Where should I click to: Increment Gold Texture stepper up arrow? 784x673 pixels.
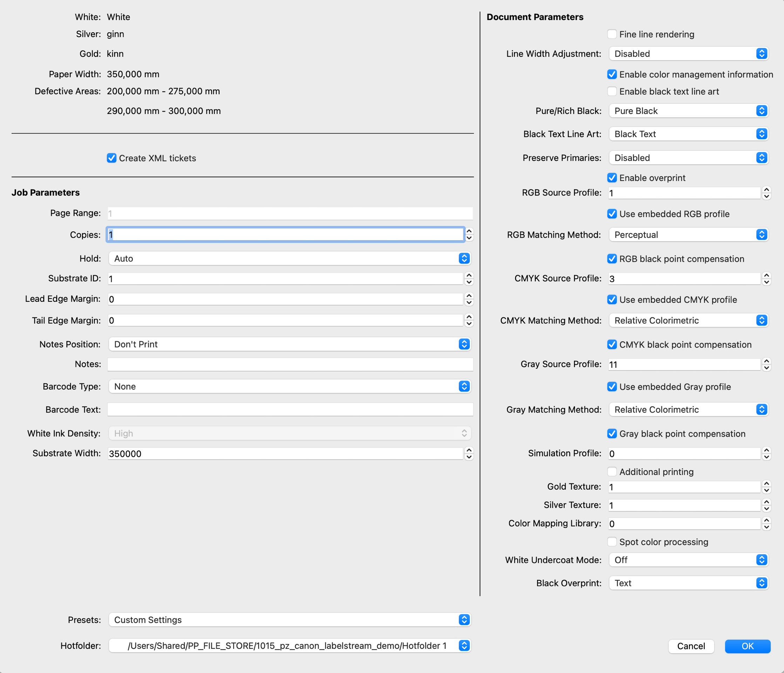tap(766, 483)
